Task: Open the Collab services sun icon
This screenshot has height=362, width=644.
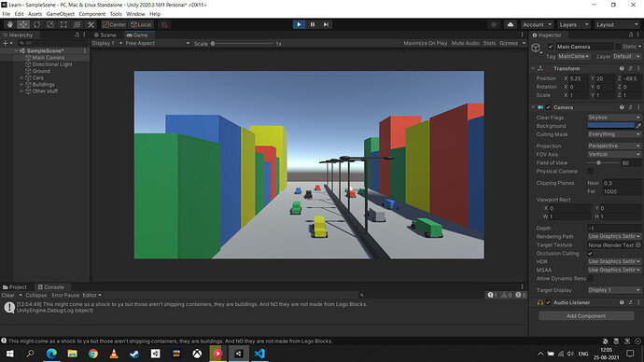Action: point(494,24)
